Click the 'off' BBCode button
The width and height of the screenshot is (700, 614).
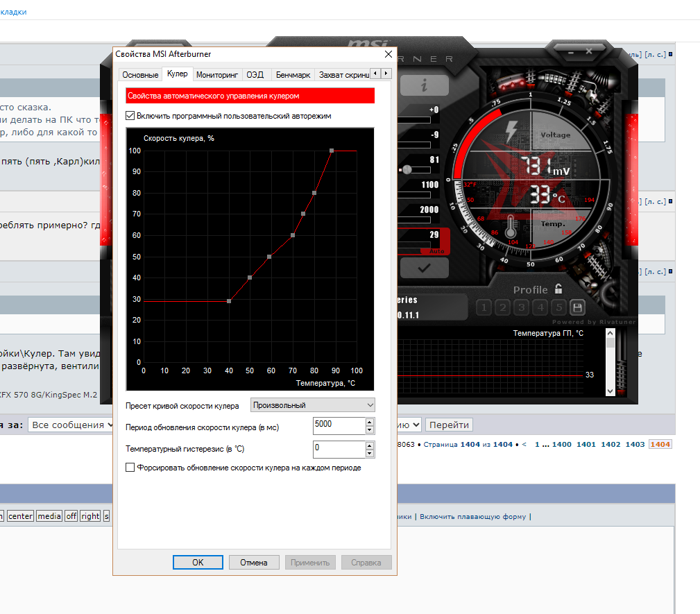(x=71, y=516)
